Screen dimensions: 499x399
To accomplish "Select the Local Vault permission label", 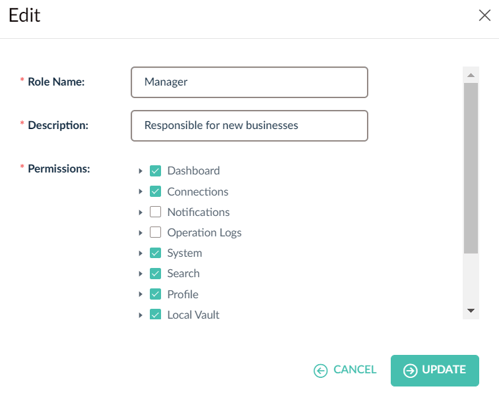I will pyautogui.click(x=193, y=315).
